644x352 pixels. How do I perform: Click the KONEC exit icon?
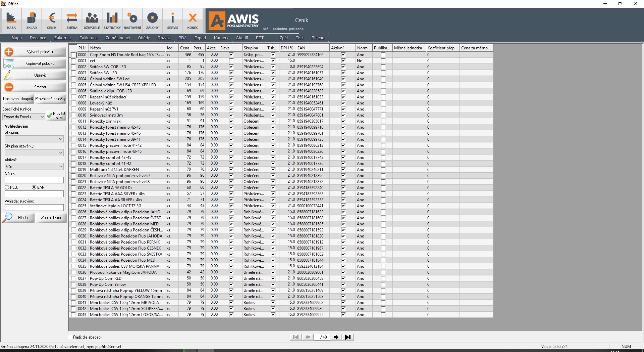pyautogui.click(x=193, y=20)
